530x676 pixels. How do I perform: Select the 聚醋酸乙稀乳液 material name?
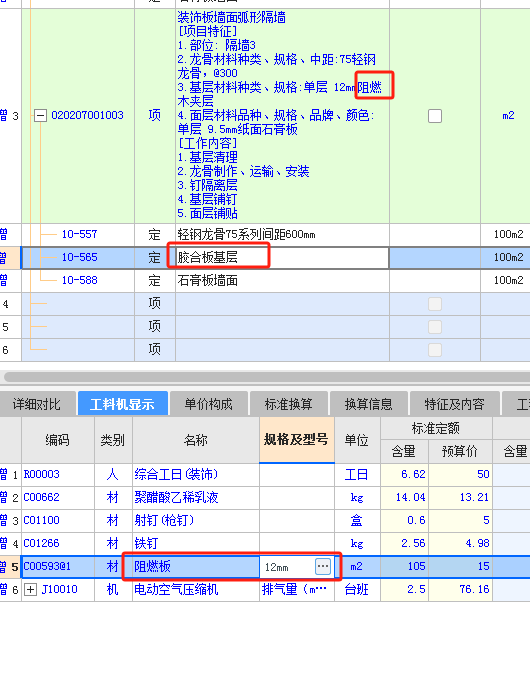pos(196,498)
